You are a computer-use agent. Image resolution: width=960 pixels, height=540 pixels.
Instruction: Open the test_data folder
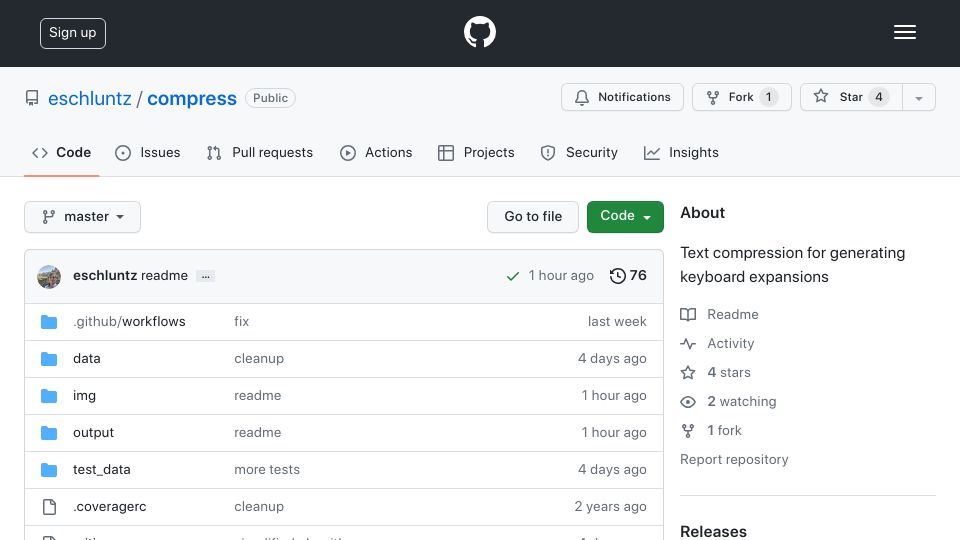(102, 470)
